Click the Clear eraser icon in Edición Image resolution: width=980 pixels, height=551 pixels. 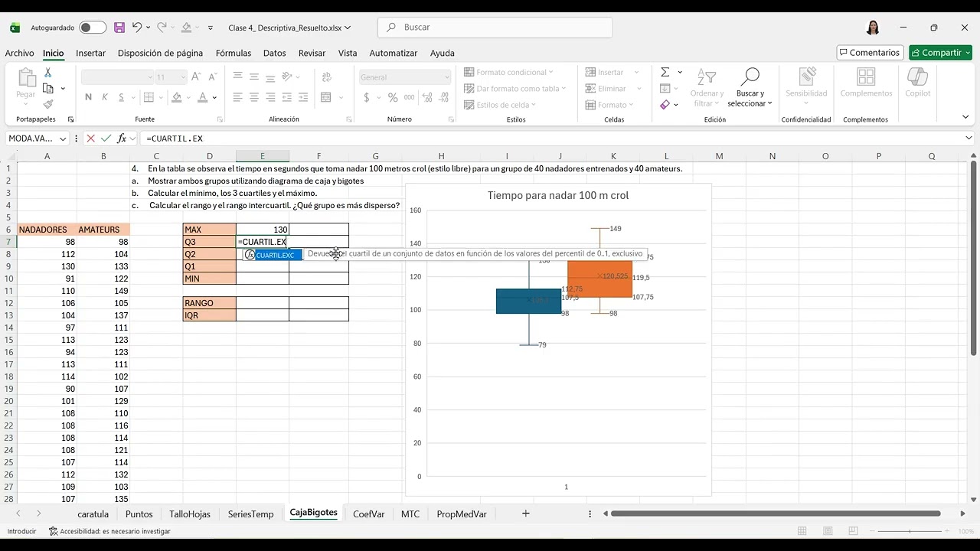pos(665,105)
